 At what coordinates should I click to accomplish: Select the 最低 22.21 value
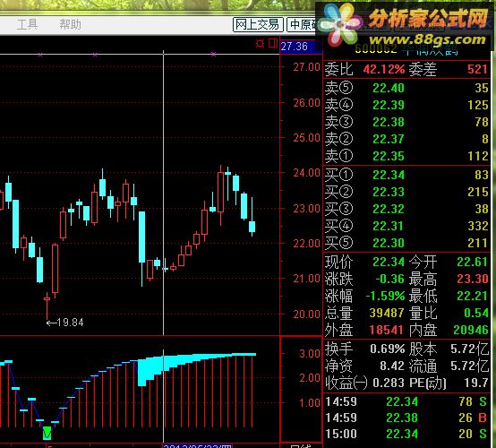pos(473,297)
